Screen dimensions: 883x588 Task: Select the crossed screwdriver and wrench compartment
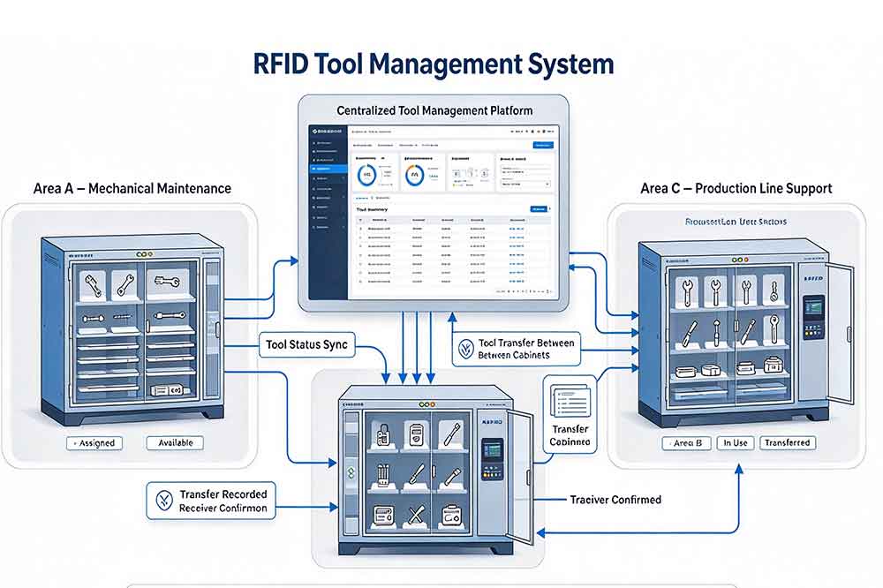[416, 516]
